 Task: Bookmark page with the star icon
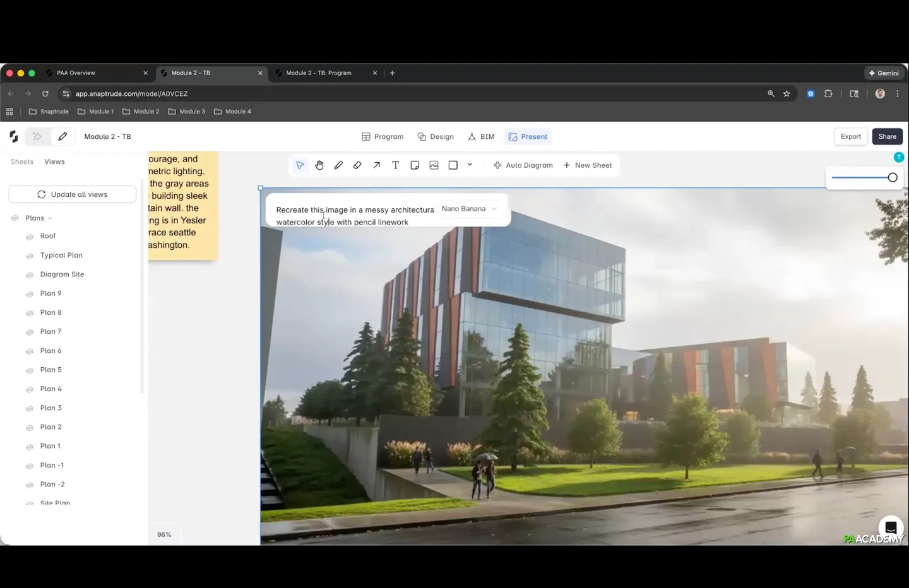(787, 93)
